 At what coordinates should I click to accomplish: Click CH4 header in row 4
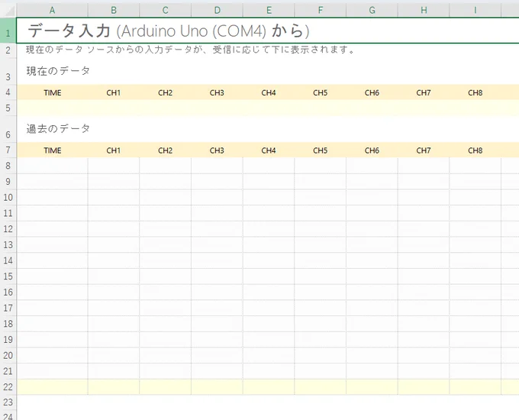click(269, 92)
